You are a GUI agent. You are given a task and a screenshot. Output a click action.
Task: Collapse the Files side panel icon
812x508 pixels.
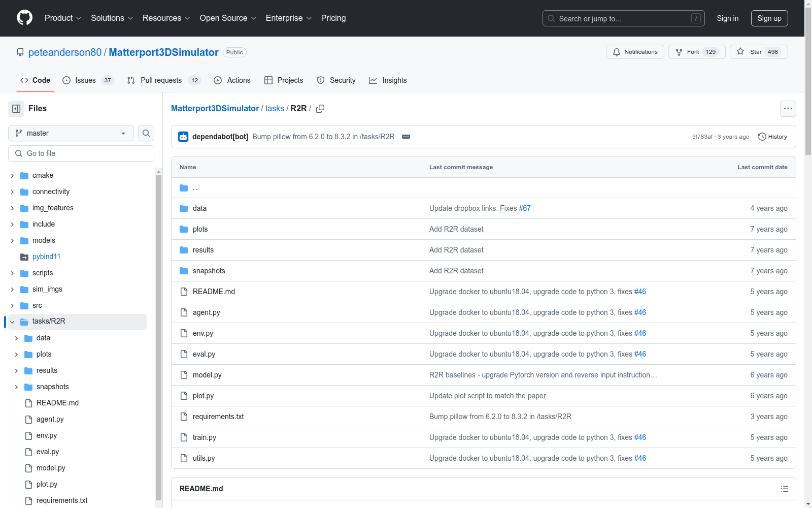[16, 109]
